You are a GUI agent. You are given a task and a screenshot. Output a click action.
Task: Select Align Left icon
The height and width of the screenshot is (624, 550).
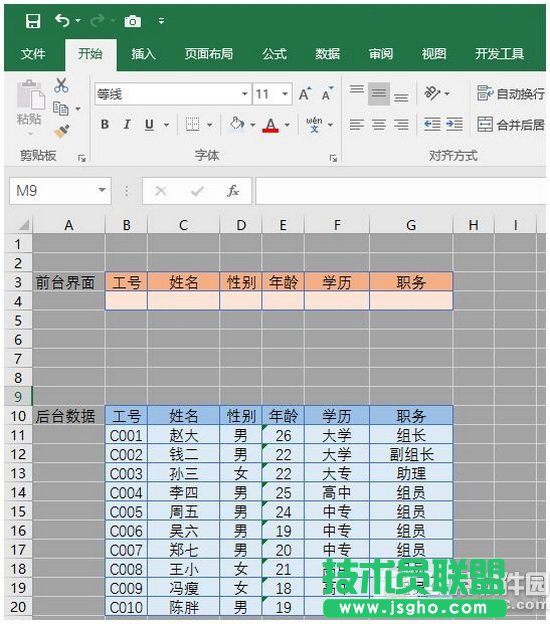357,125
